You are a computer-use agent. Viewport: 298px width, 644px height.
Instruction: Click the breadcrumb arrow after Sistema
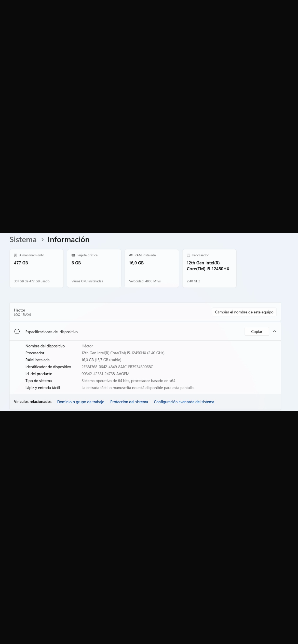42,240
